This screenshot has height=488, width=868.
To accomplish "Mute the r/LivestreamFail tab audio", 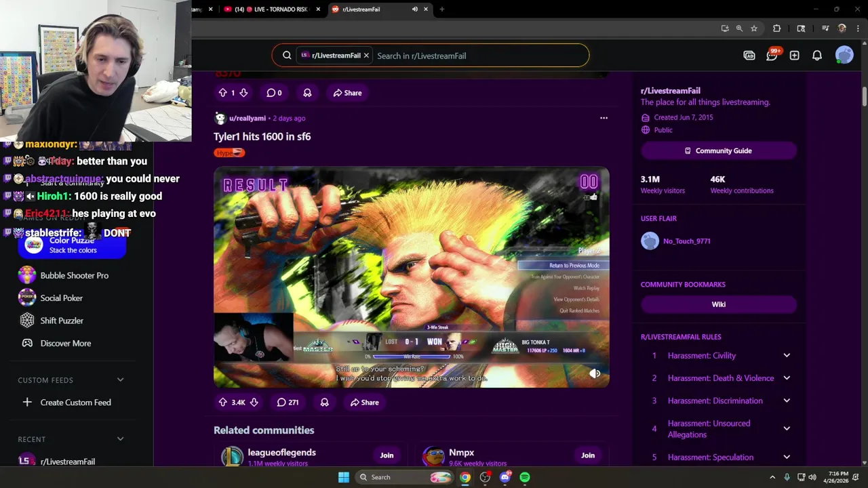I will tap(414, 9).
